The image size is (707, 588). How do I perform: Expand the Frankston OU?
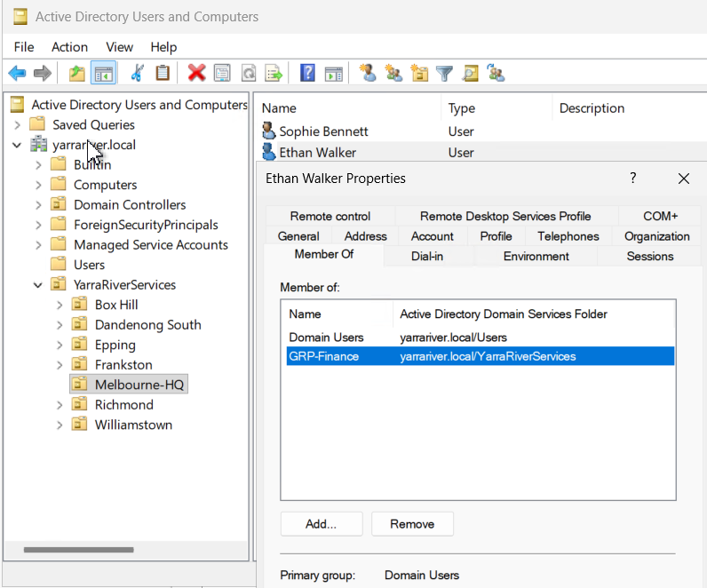[60, 365]
